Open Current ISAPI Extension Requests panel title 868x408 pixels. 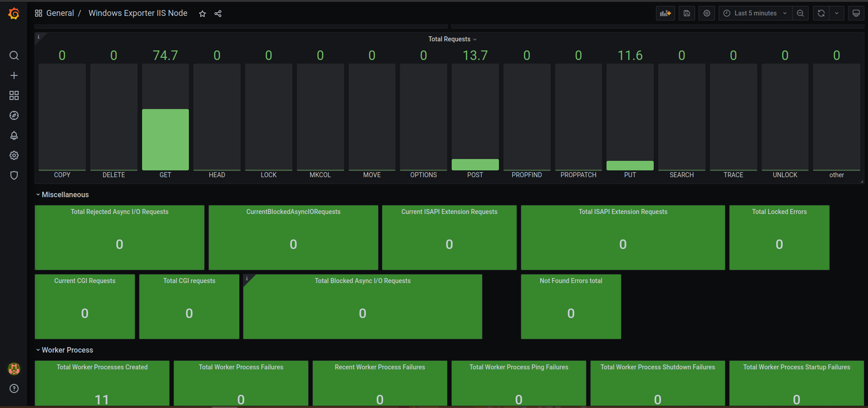coord(449,212)
